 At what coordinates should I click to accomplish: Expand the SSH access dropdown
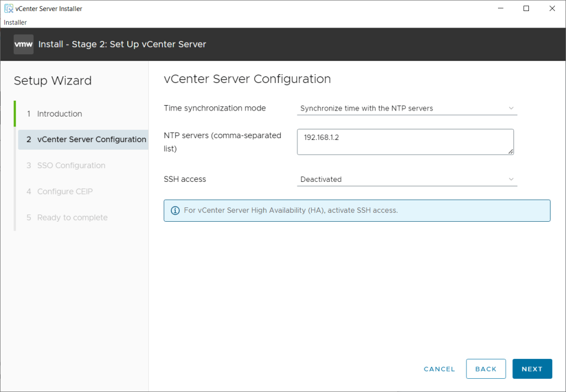click(406, 179)
